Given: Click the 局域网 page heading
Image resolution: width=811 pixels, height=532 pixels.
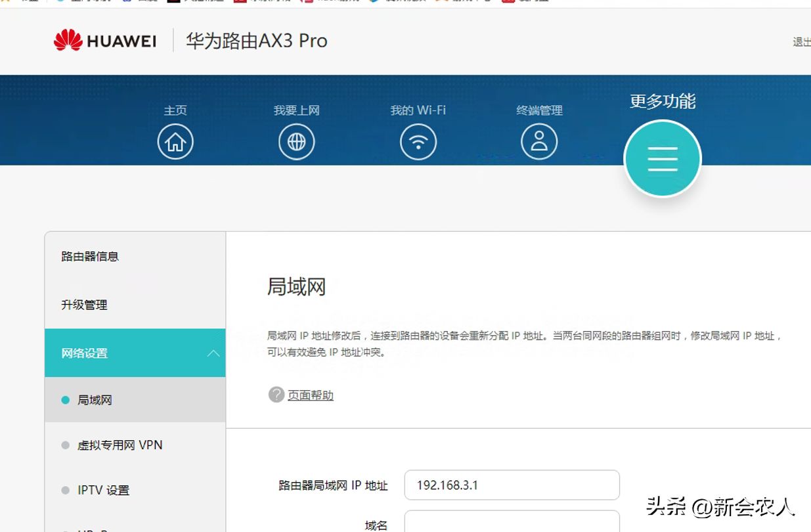Looking at the screenshot, I should click(296, 287).
